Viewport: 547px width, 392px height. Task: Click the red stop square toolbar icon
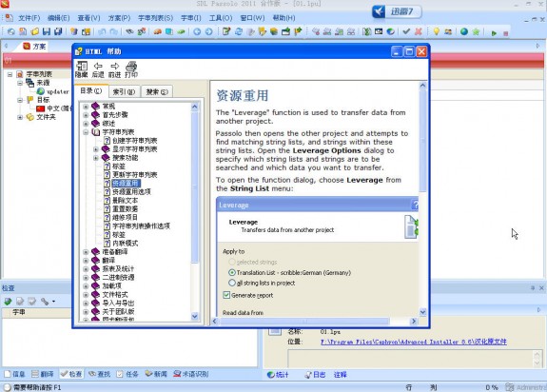(505, 33)
